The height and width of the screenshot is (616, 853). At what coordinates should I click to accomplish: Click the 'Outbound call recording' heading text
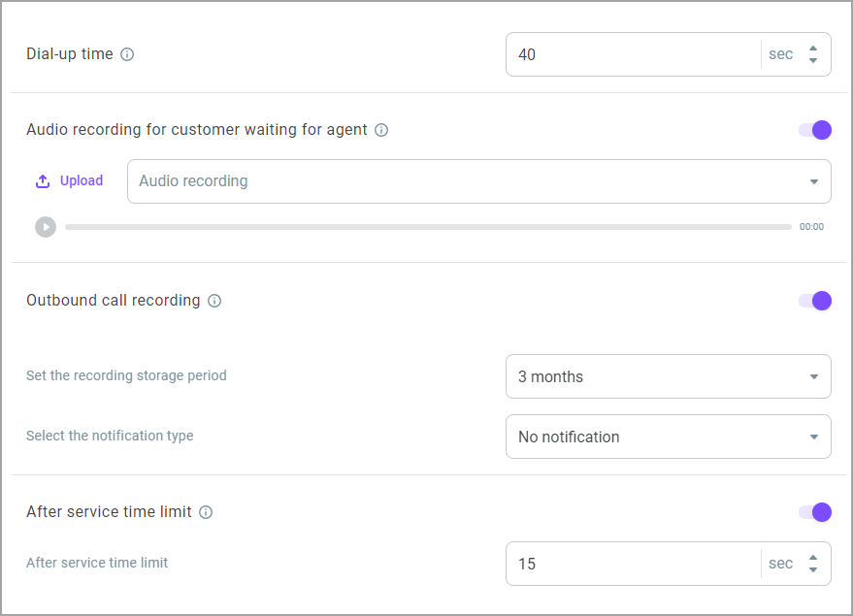pos(114,300)
